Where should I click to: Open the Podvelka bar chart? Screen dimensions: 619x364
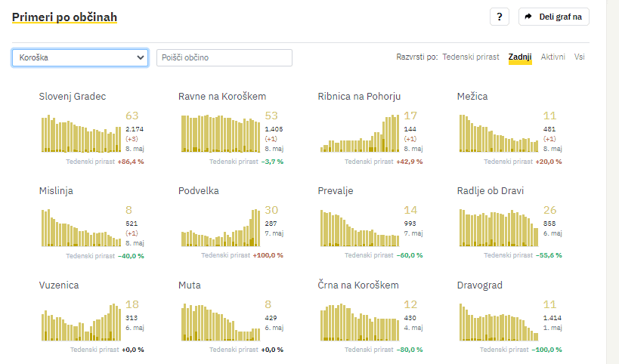pos(220,228)
